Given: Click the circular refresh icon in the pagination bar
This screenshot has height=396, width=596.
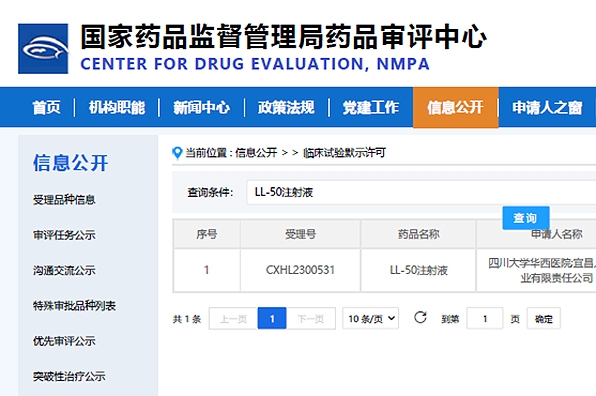Looking at the screenshot, I should pyautogui.click(x=420, y=317).
